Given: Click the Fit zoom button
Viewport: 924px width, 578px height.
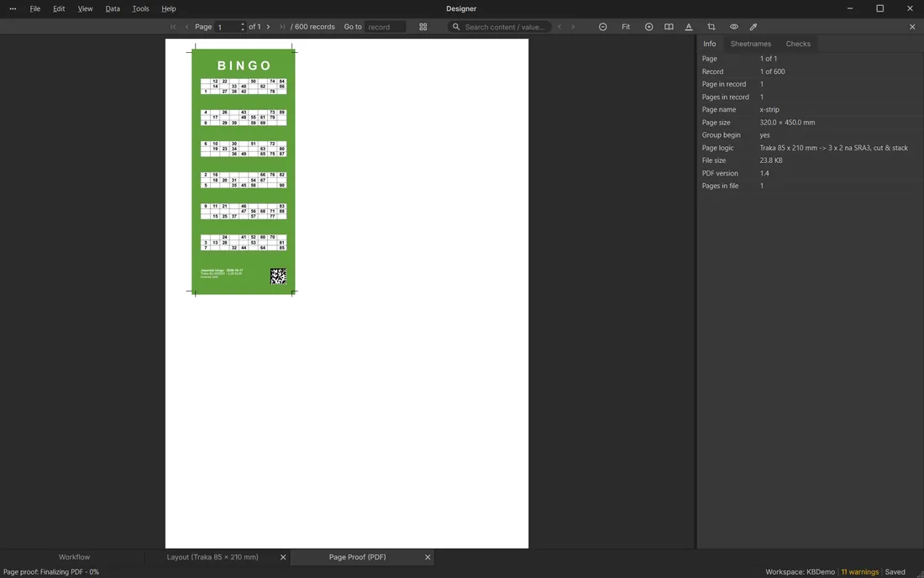Looking at the screenshot, I should 626,27.
